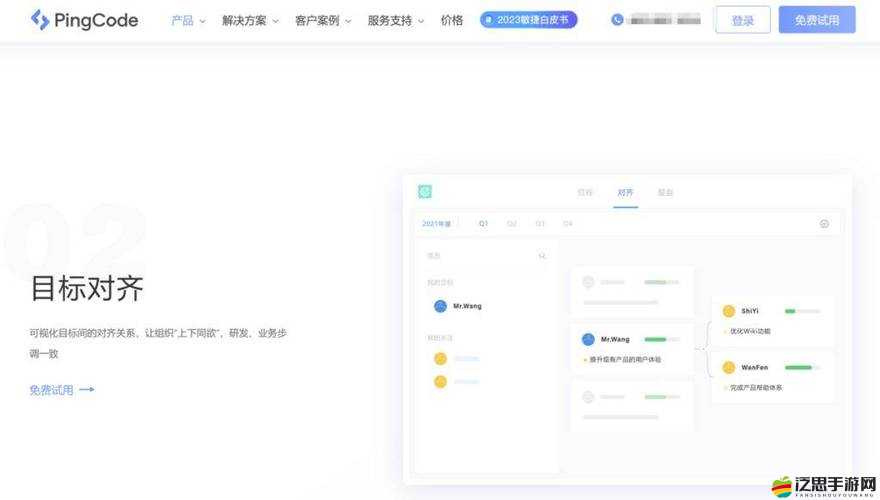Click Mr.Wang's blue avatar in the left list
Image resolution: width=880 pixels, height=500 pixels.
pyautogui.click(x=440, y=306)
